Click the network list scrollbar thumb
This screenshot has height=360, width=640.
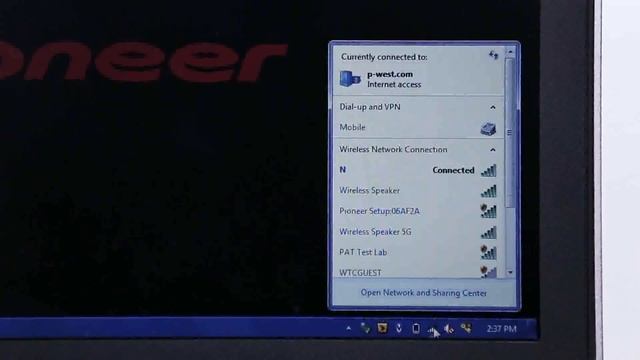pyautogui.click(x=510, y=133)
